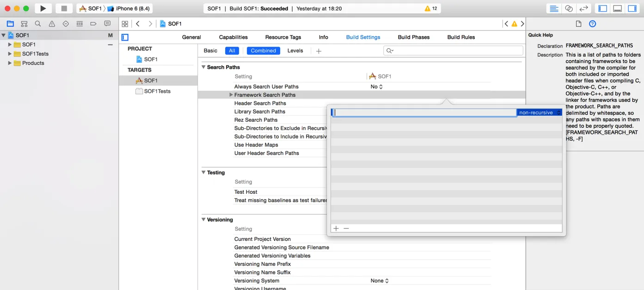Open the Capabilities tab
The image size is (644, 290).
(233, 37)
